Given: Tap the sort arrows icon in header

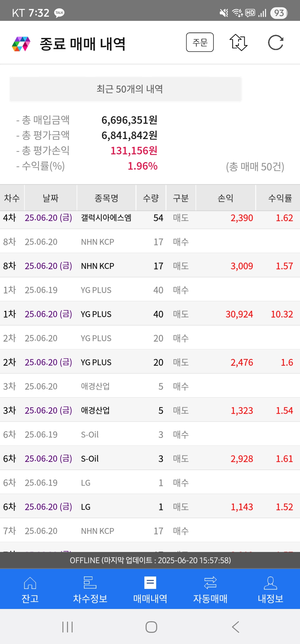Looking at the screenshot, I should tap(238, 43).
